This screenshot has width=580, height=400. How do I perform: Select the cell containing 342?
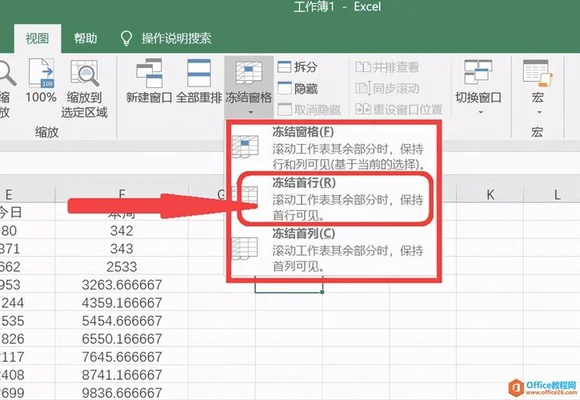[x=122, y=231]
